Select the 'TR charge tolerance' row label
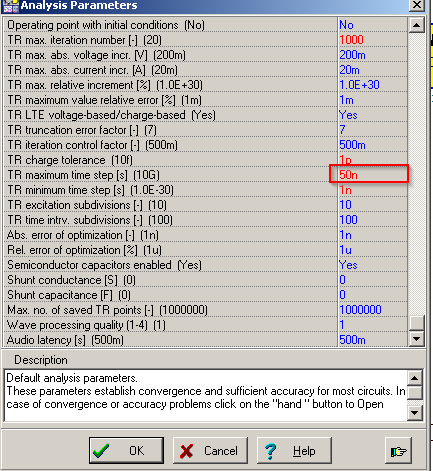Screen dimensions: 433x471 pyautogui.click(x=70, y=160)
